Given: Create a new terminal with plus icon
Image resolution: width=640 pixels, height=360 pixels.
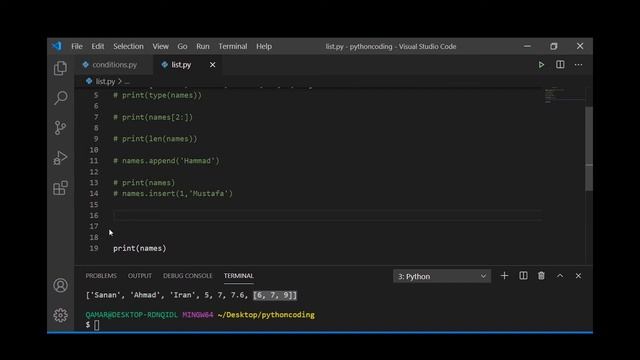Looking at the screenshot, I should coord(504,276).
